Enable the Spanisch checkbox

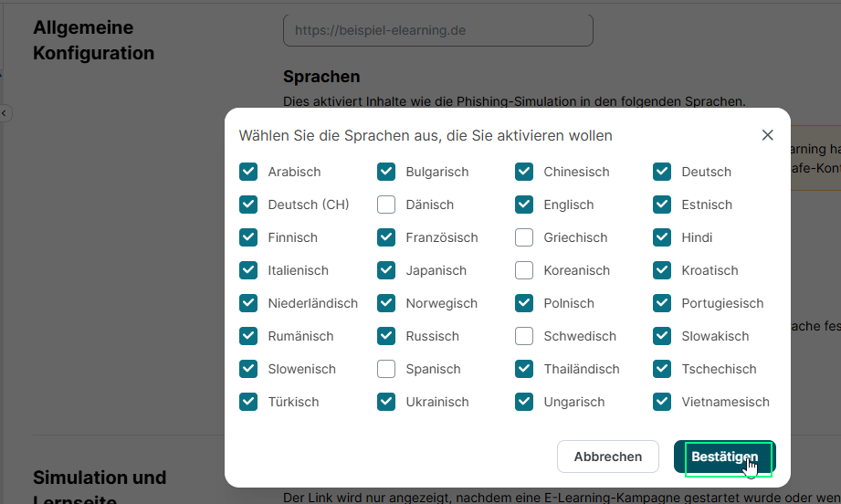(x=386, y=369)
